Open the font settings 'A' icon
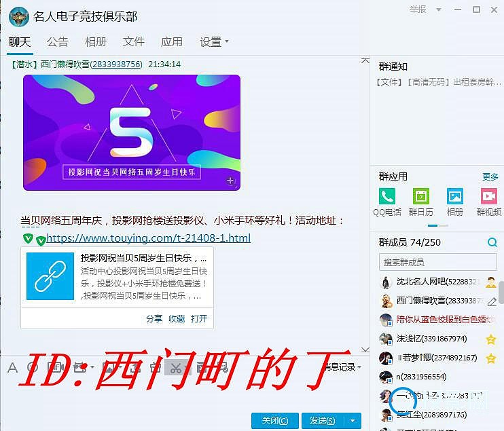The width and height of the screenshot is (504, 431). pos(12,367)
